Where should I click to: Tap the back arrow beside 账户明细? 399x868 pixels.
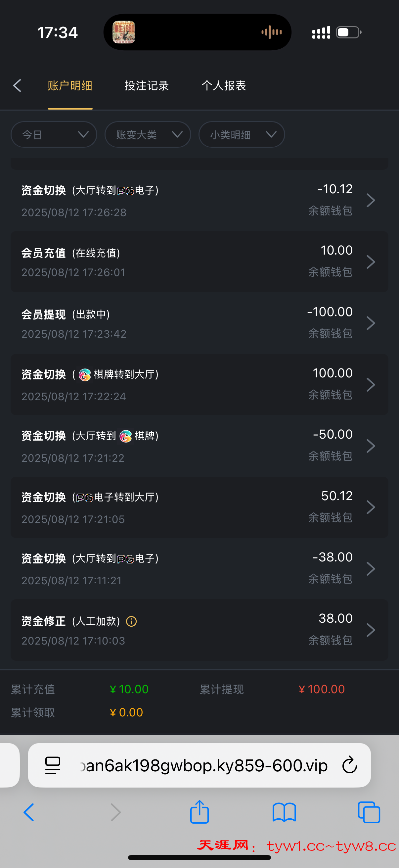(x=17, y=86)
